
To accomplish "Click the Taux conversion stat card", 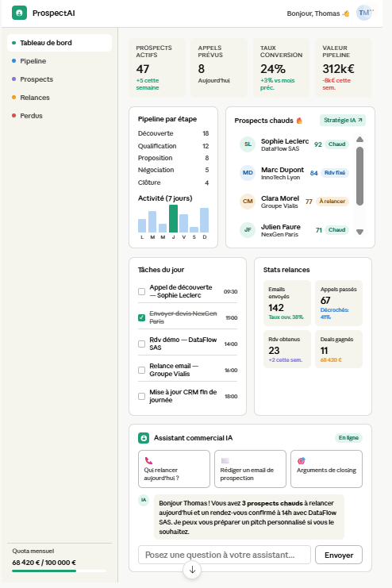I will click(281, 67).
